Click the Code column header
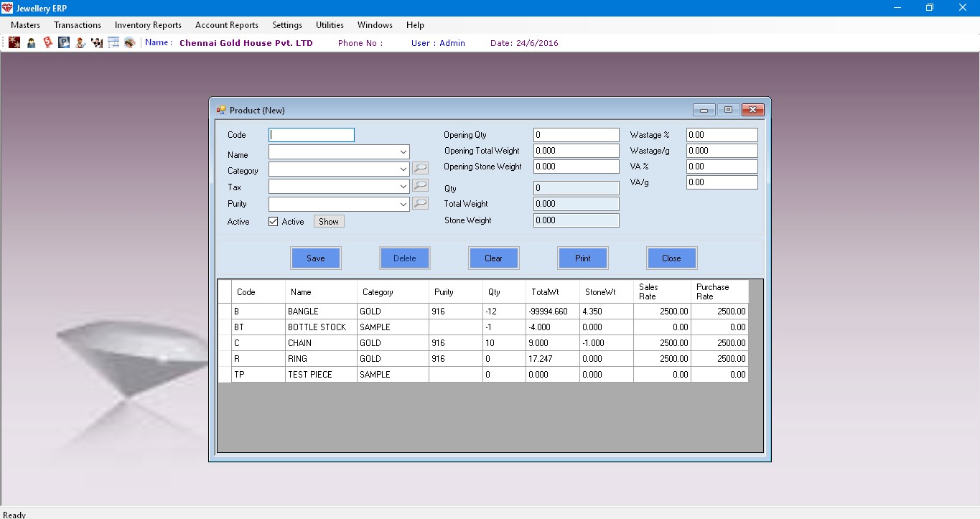The width and height of the screenshot is (980, 519). coord(258,292)
